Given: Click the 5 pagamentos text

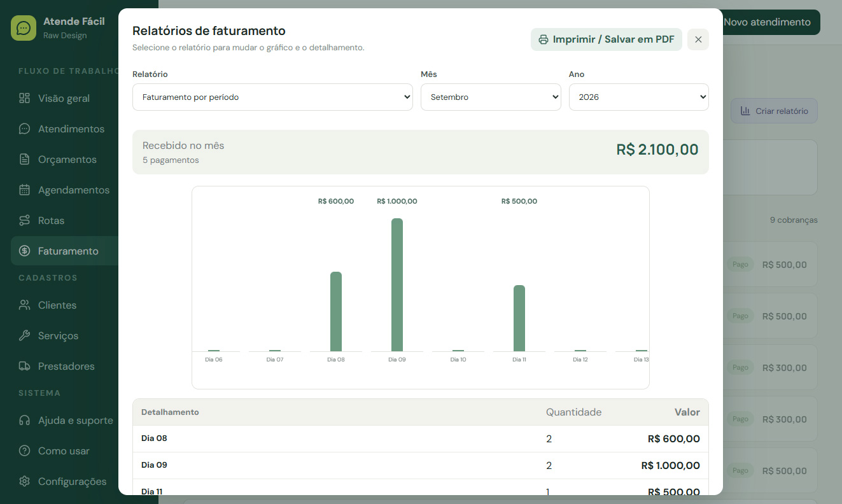Looking at the screenshot, I should click(171, 160).
